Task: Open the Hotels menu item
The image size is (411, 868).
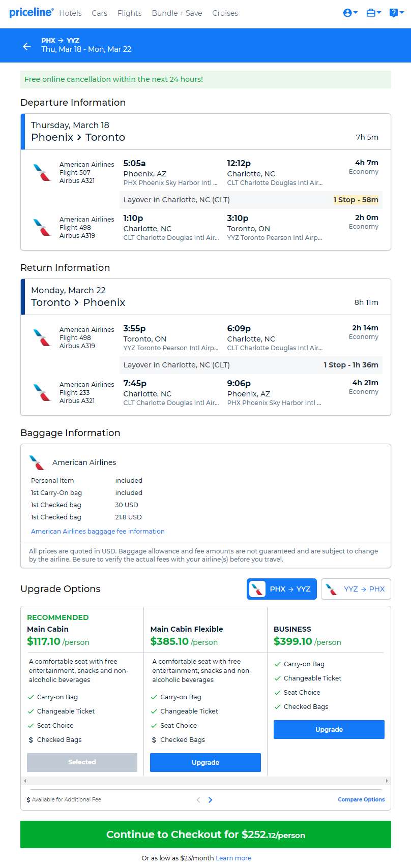Action: pyautogui.click(x=70, y=13)
